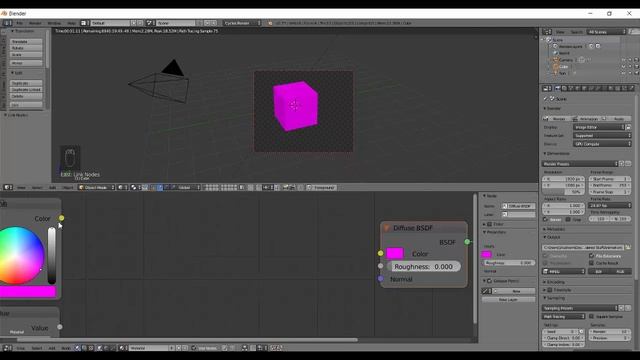The image size is (640, 360).
Task: Click the BSDF output socket
Action: 467,242
